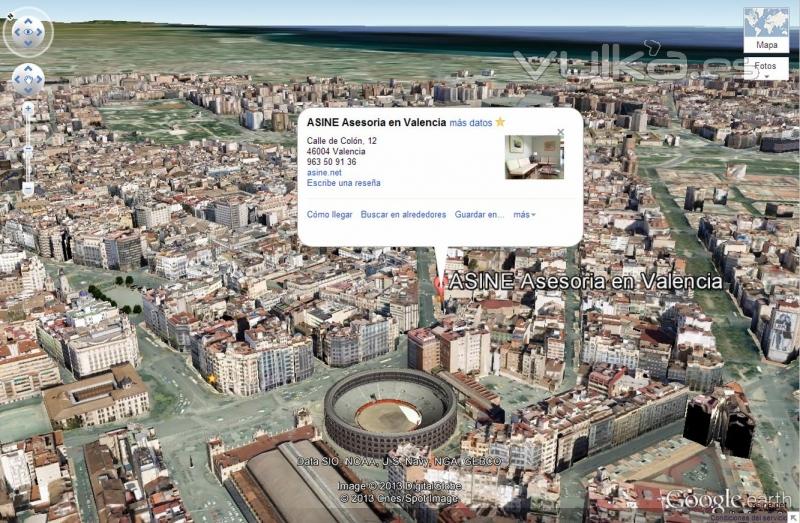Click 'Escribe una reseña' link

click(x=343, y=183)
